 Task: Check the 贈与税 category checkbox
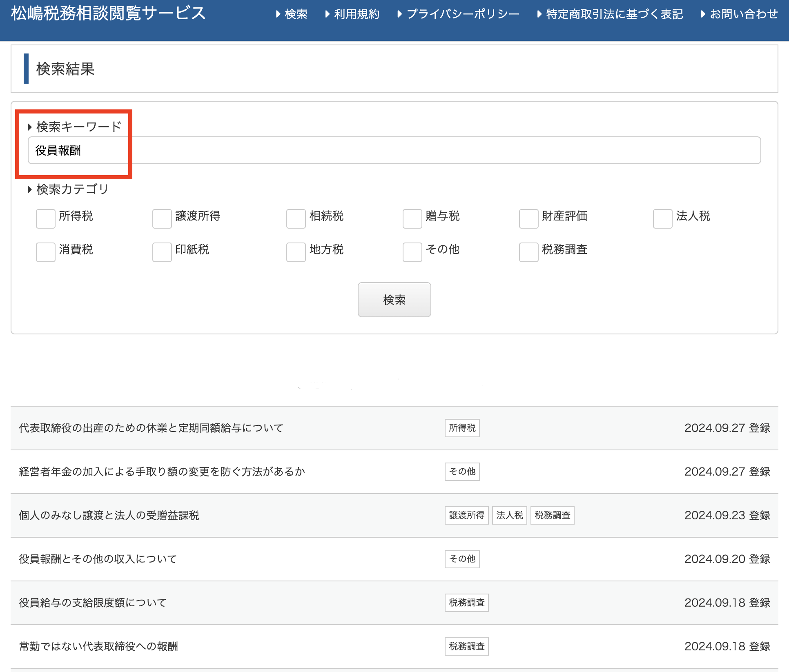[412, 218]
